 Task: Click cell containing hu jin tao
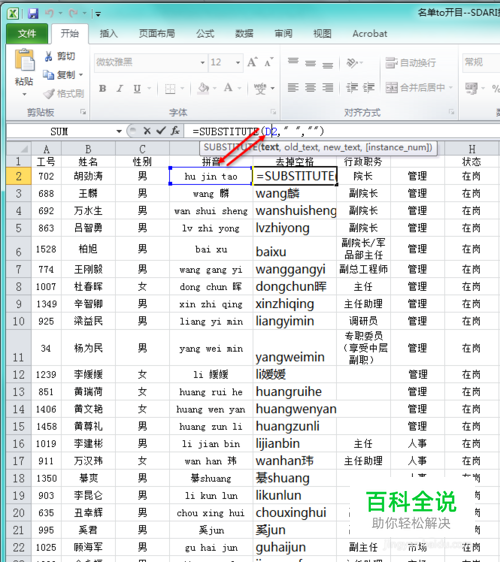click(211, 176)
